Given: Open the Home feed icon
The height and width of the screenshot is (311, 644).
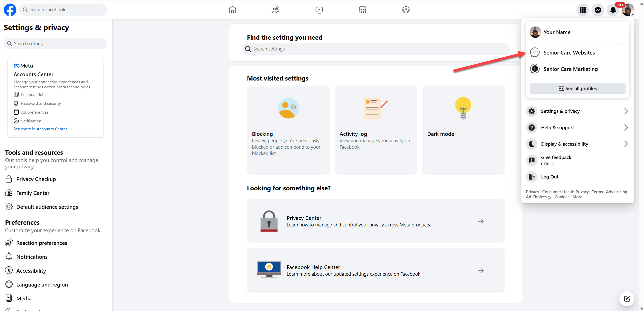Looking at the screenshot, I should (x=232, y=10).
